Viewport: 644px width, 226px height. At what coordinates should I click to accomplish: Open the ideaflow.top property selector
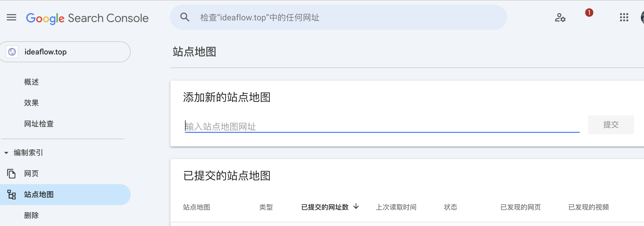[65, 52]
